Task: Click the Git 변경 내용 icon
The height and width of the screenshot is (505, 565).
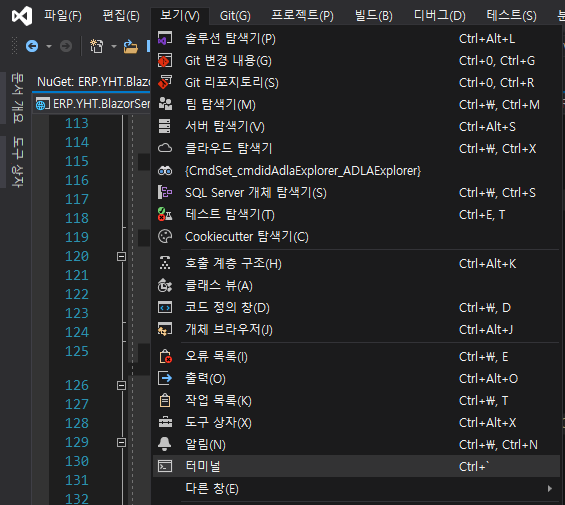Action: tap(165, 61)
